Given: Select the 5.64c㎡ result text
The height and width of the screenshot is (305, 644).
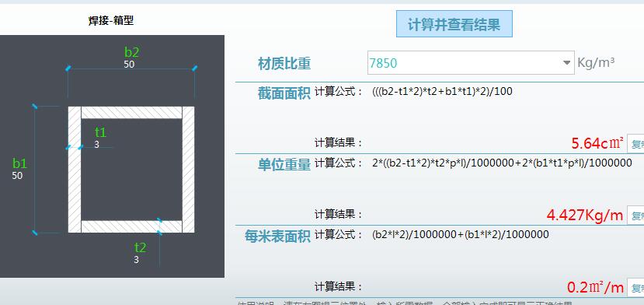Looking at the screenshot, I should (597, 144).
